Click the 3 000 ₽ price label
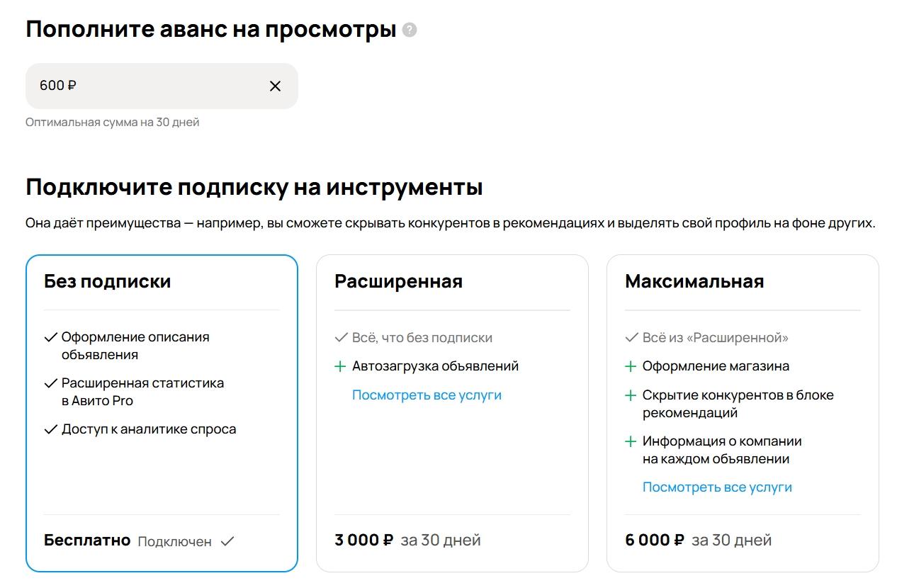 [x=363, y=541]
